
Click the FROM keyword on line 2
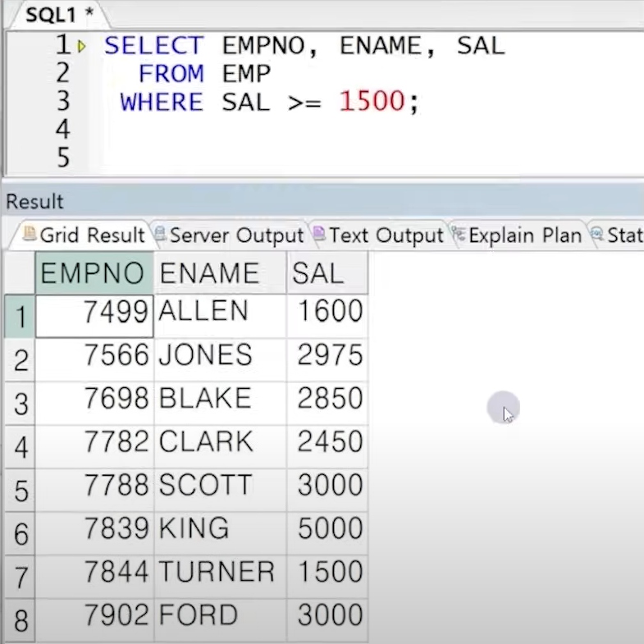[x=171, y=74]
